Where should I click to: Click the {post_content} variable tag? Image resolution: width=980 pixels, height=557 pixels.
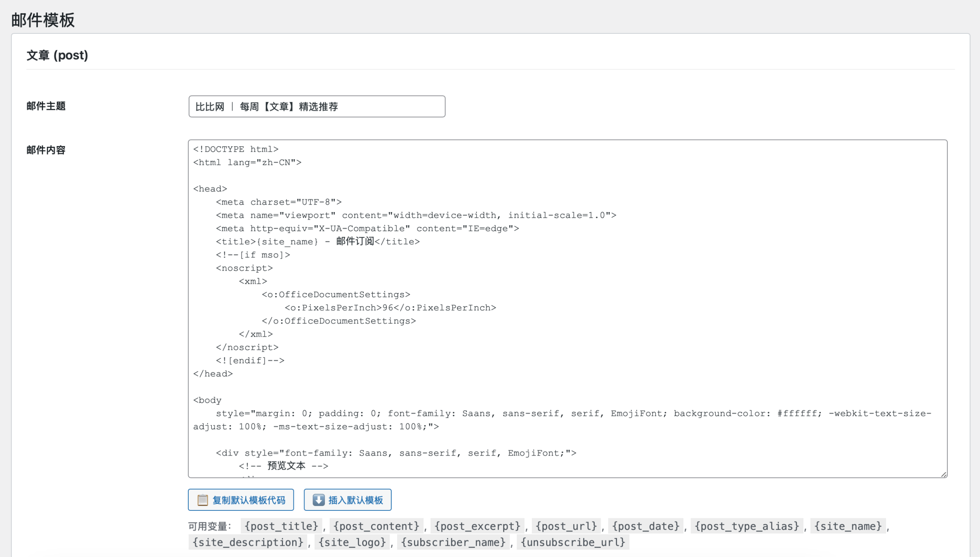coord(376,526)
